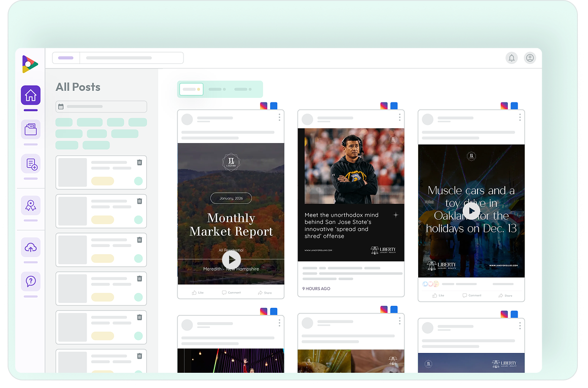This screenshot has width=588, height=388.
Task: Click the Home icon in the sidebar
Action: tap(30, 95)
